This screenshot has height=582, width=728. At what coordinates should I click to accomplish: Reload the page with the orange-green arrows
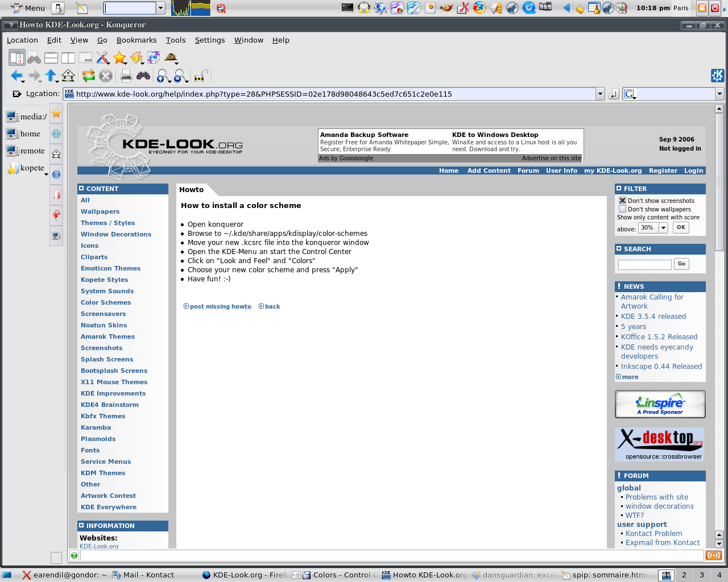(88, 76)
